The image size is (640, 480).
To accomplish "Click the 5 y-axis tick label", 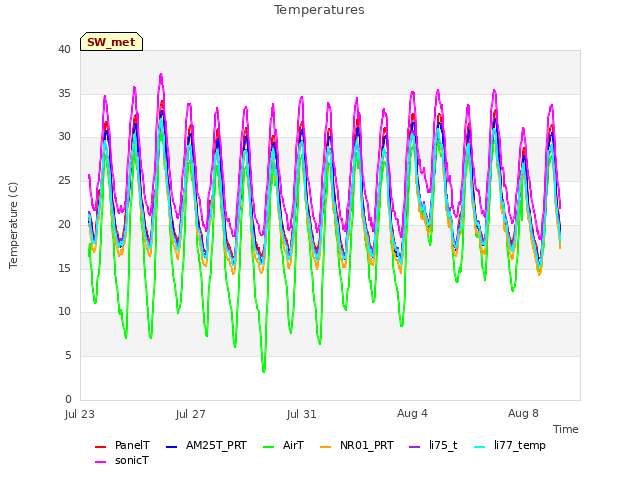I will (x=68, y=356).
